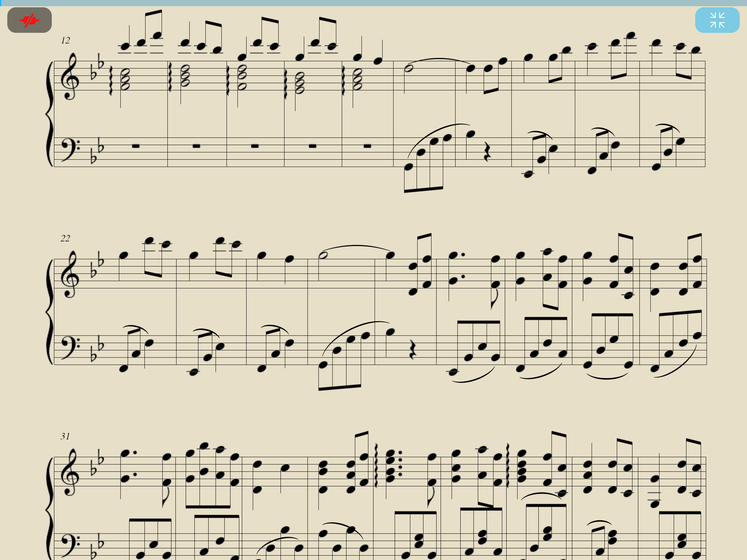Select the whole rest under measure 12
This screenshot has width=747, height=560.
136,146
